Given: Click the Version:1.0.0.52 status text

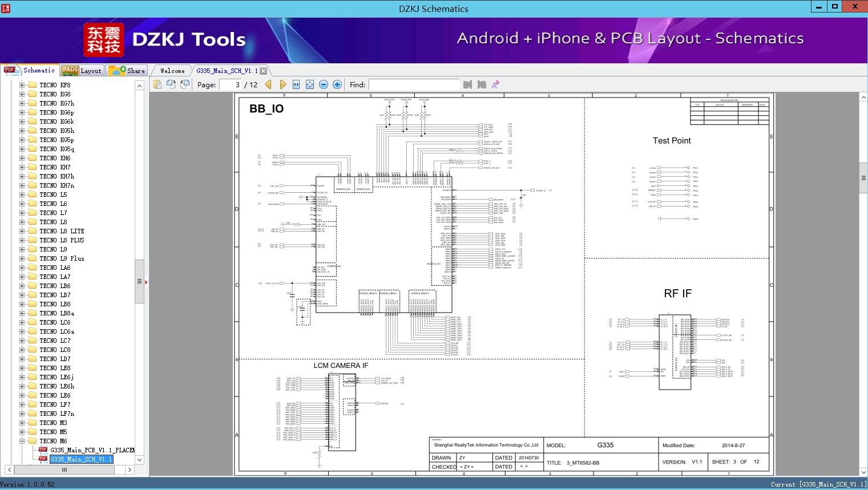Looking at the screenshot, I should click(27, 484).
